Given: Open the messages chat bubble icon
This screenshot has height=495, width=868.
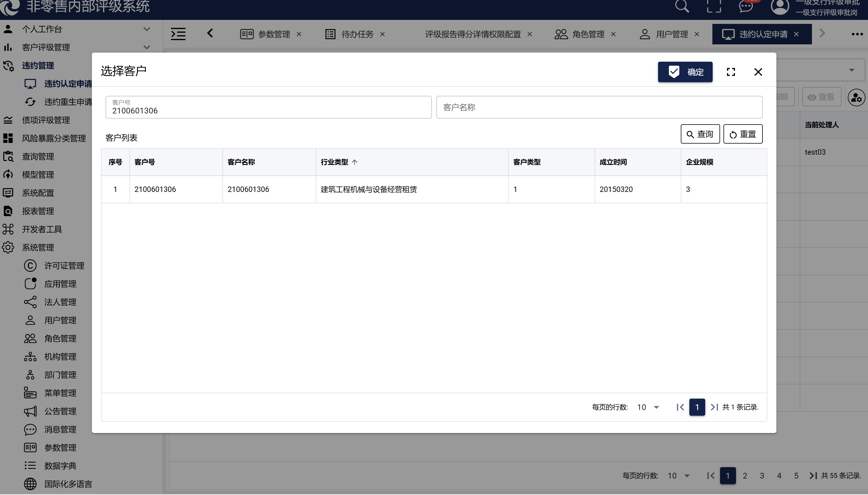Looking at the screenshot, I should (x=746, y=6).
